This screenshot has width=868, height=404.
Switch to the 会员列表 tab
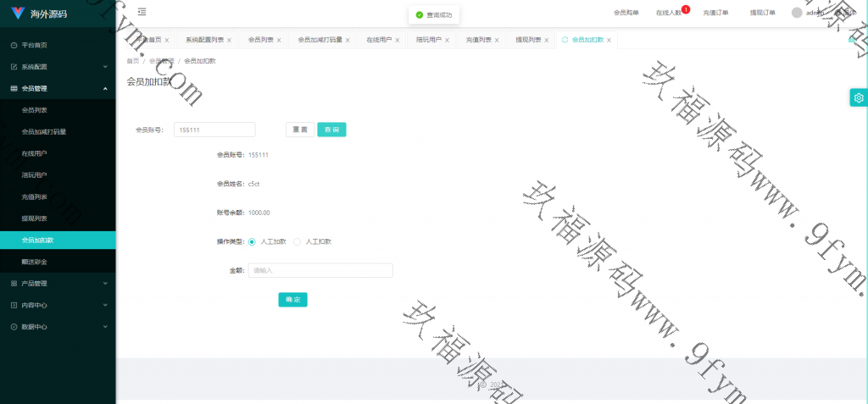[262, 40]
